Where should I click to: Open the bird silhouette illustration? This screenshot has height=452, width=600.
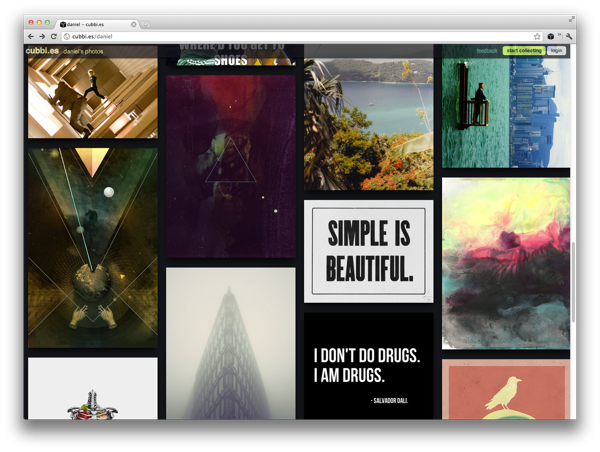[x=505, y=389]
